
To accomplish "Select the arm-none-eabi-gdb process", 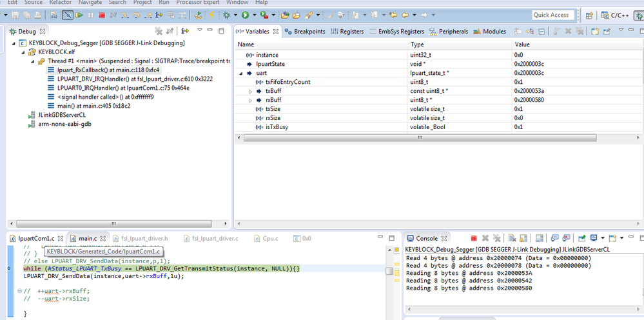I will tap(59, 124).
